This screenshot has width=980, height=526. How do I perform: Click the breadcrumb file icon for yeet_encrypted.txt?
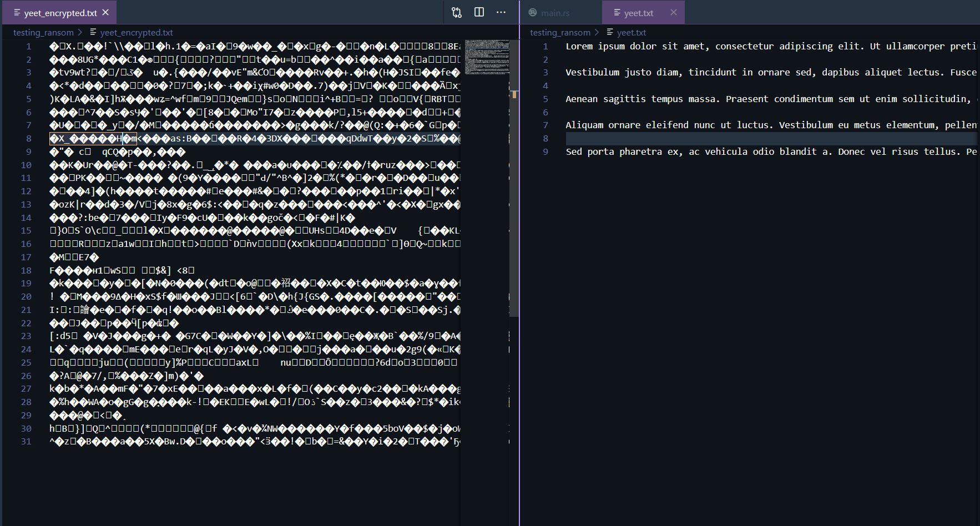(x=93, y=32)
